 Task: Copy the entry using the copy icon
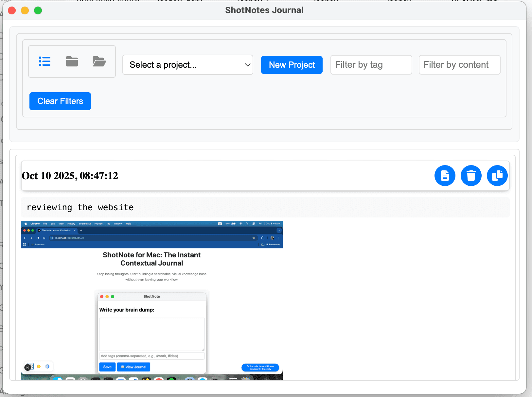point(497,176)
